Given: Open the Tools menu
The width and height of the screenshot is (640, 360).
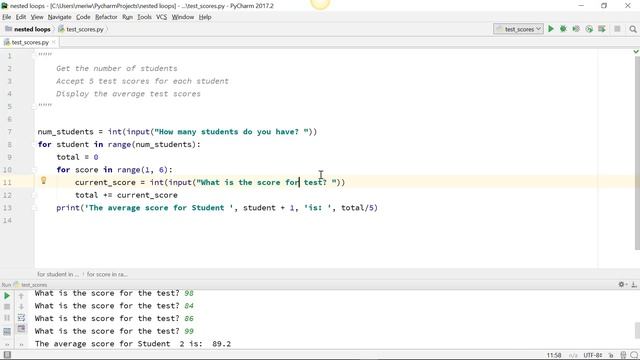Looking at the screenshot, I should pos(144,17).
